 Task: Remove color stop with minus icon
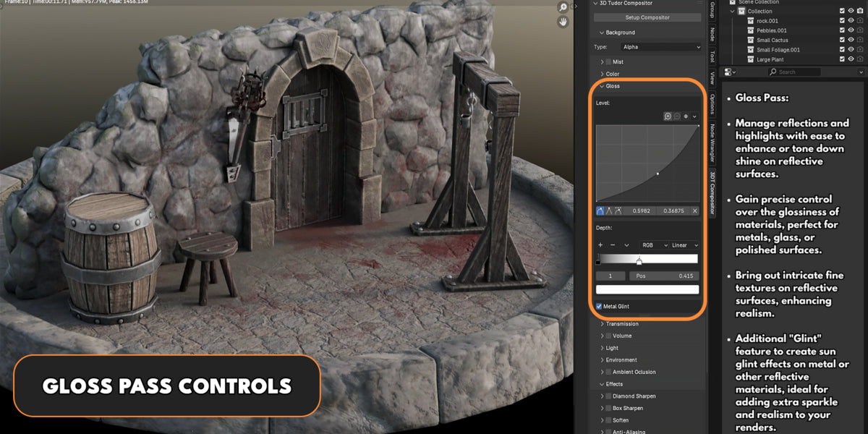612,245
